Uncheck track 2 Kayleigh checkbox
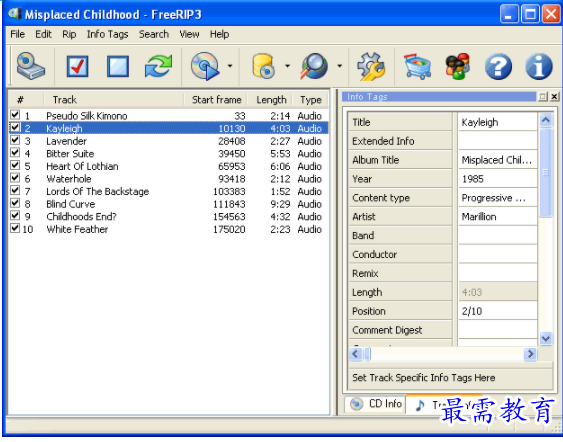The width and height of the screenshot is (563, 442). (x=15, y=127)
